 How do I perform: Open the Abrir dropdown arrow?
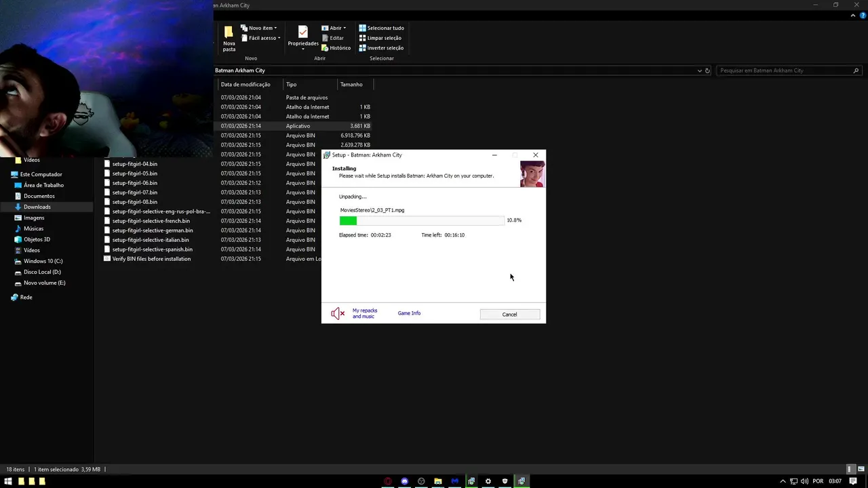[x=344, y=28]
